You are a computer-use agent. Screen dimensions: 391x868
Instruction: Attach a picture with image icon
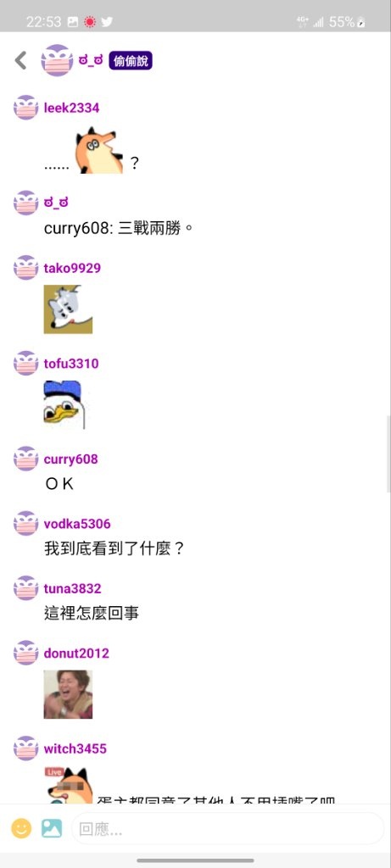tap(52, 828)
